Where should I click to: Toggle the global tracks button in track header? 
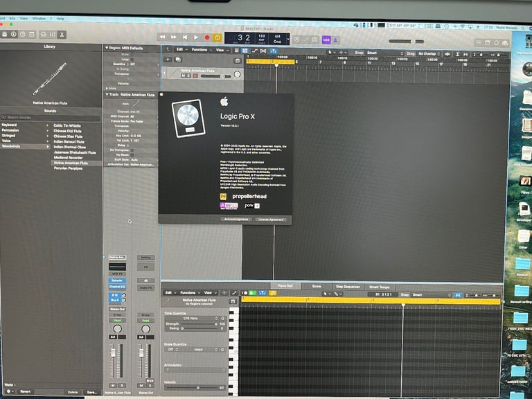pyautogui.click(x=238, y=60)
